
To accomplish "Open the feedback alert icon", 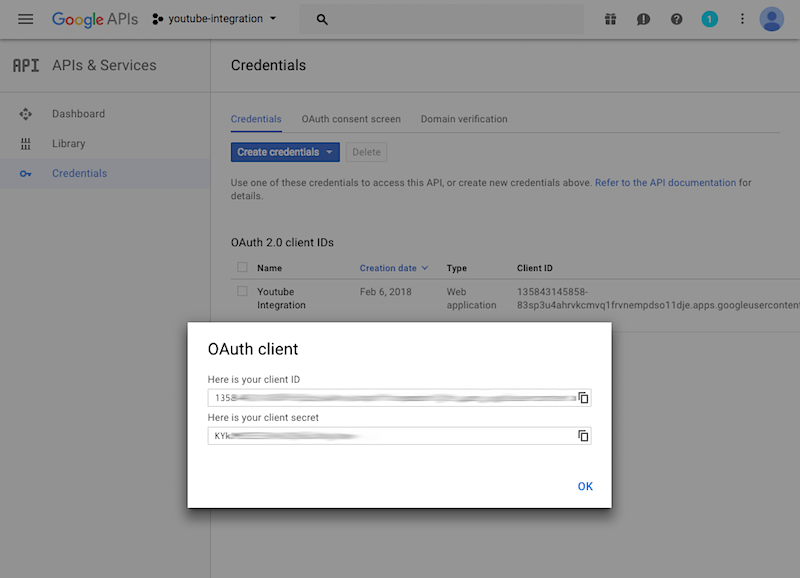I will 644,19.
